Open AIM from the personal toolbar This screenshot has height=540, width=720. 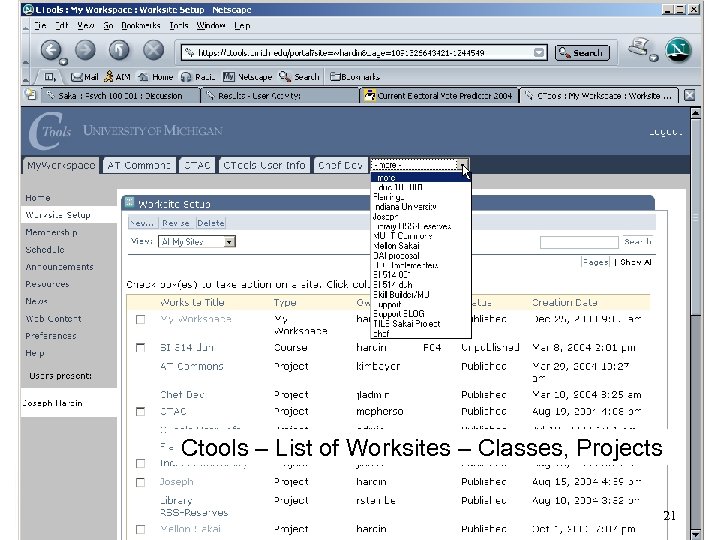click(x=117, y=77)
